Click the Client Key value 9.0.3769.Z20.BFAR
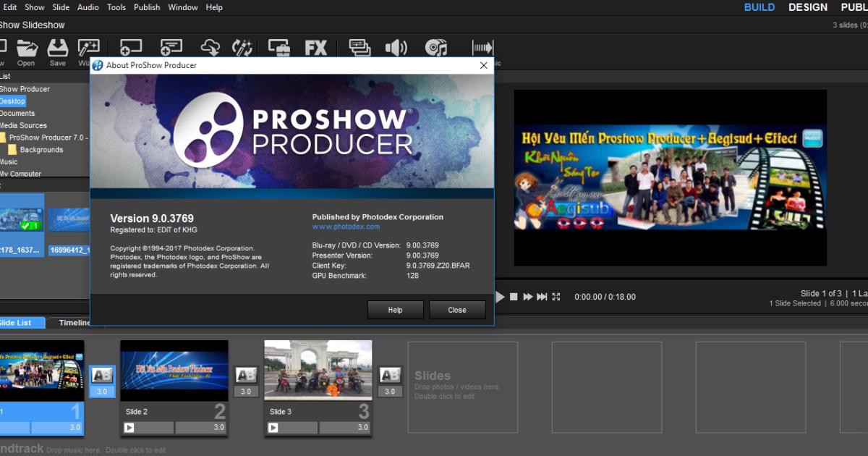The image size is (868, 456). 438,266
